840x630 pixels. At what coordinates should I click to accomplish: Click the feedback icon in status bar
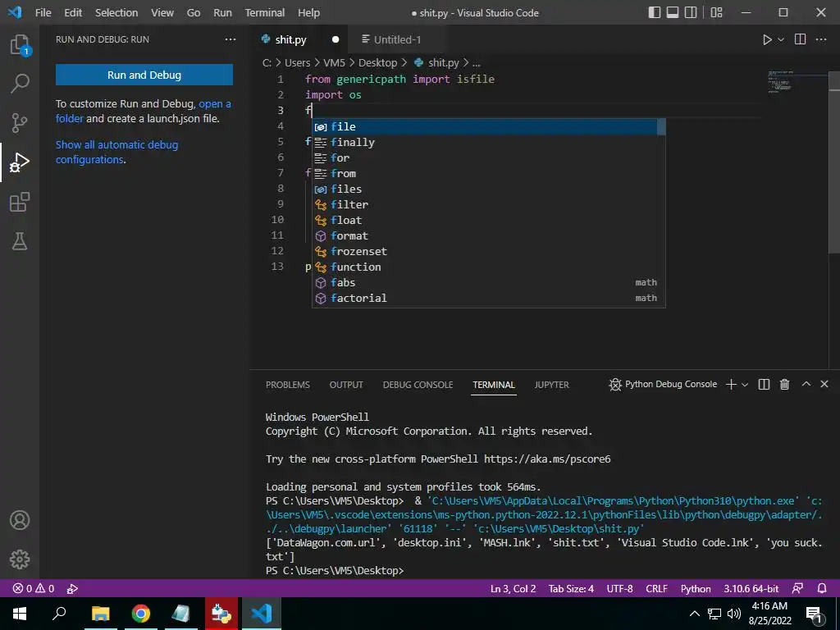(x=797, y=589)
